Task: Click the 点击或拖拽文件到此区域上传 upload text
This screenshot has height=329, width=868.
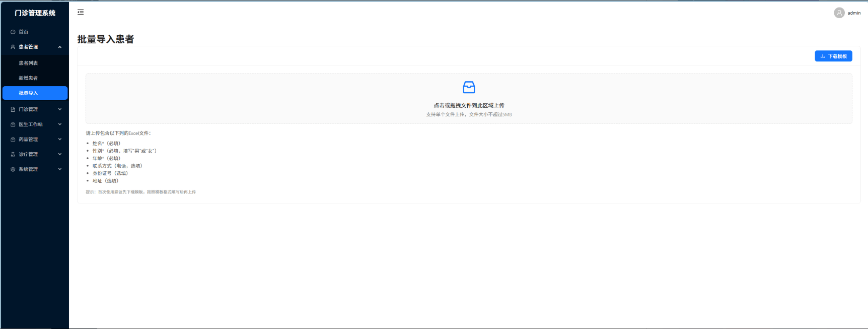Action: pos(469,105)
